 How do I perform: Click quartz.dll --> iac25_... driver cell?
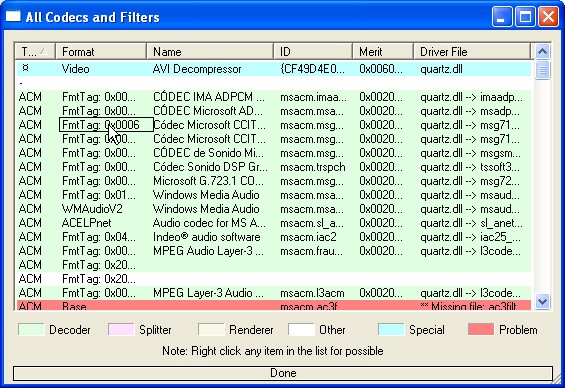[470, 237]
